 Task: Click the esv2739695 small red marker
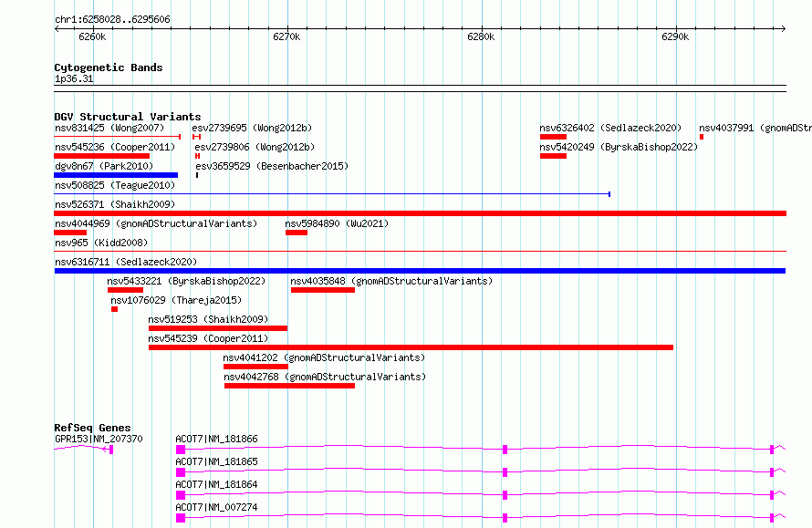[x=196, y=137]
